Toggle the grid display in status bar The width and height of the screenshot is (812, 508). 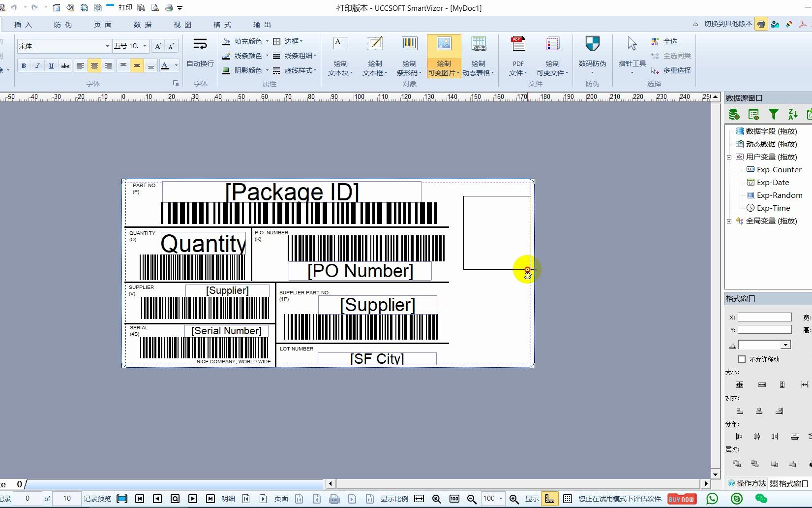(x=567, y=499)
